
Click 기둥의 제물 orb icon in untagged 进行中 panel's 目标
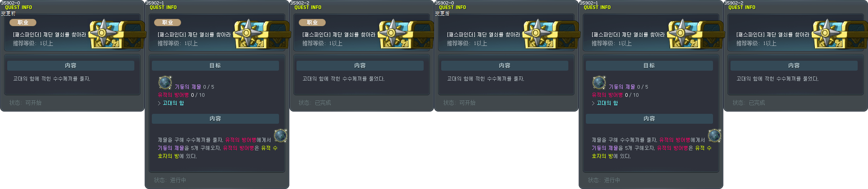[599, 82]
